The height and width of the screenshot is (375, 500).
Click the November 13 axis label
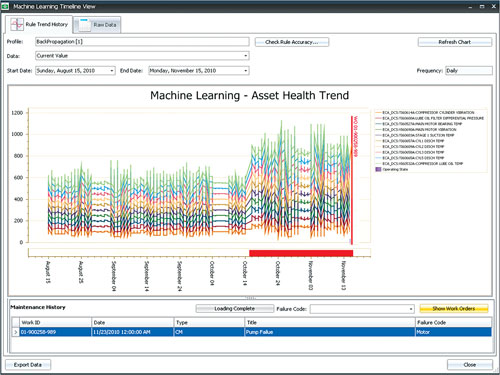pos(344,275)
